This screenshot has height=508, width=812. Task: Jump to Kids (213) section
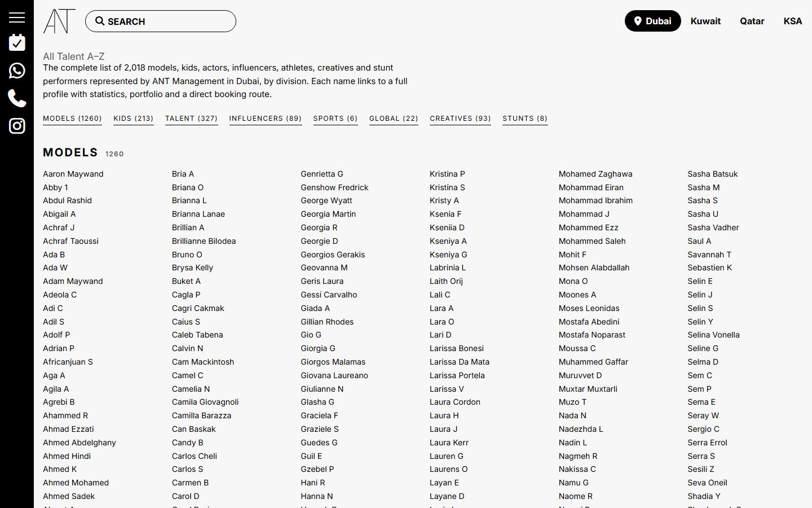click(x=134, y=119)
